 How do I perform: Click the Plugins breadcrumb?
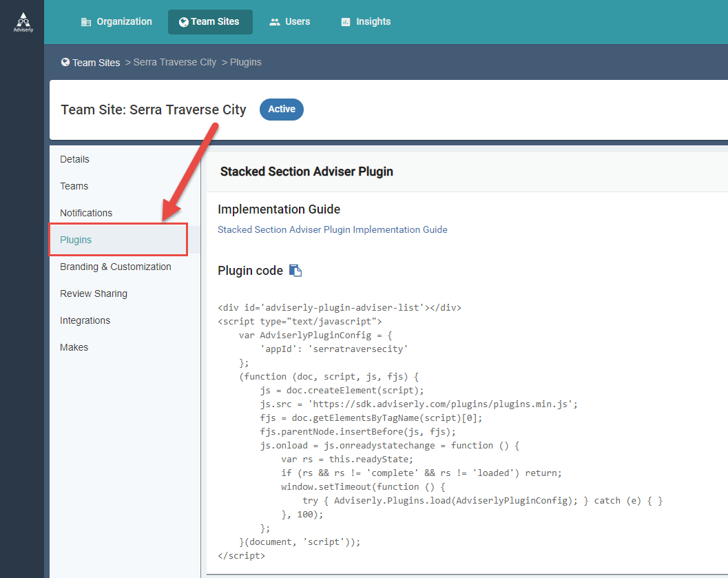click(246, 62)
